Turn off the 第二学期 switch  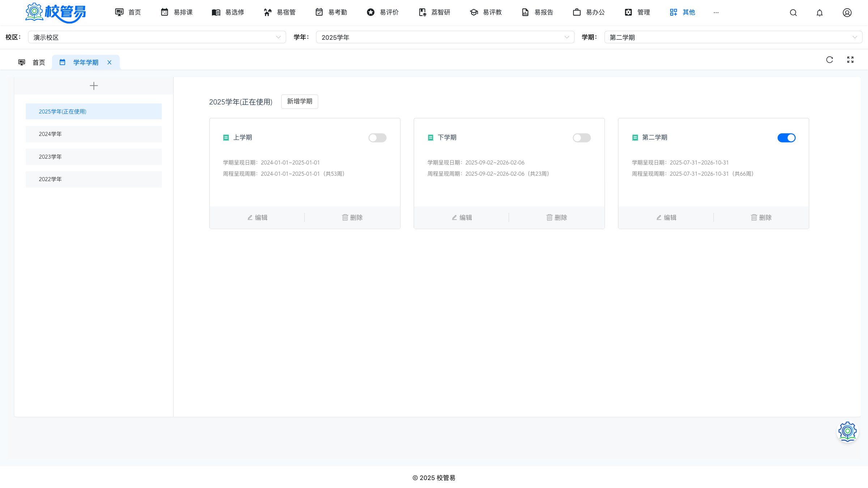pyautogui.click(x=786, y=138)
